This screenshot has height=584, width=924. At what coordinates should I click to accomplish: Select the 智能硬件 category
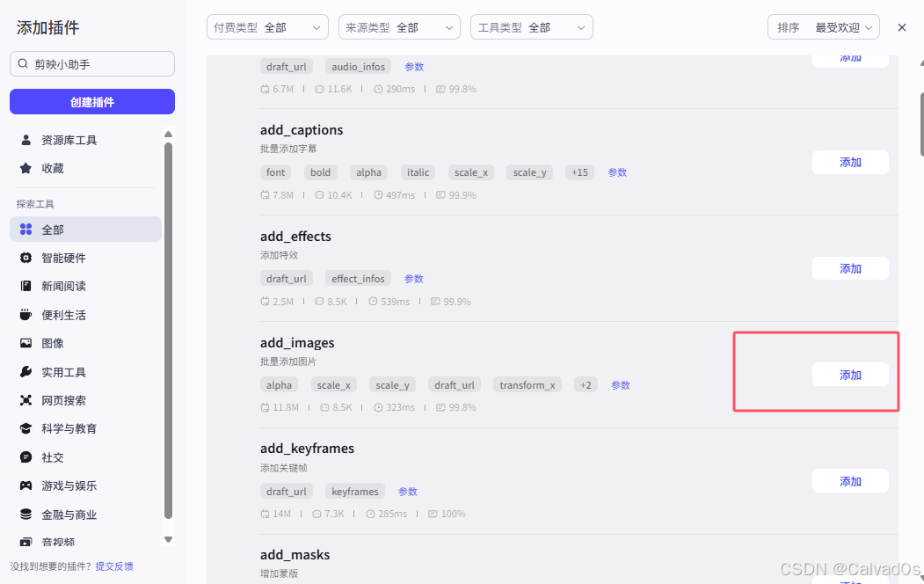tap(85, 258)
